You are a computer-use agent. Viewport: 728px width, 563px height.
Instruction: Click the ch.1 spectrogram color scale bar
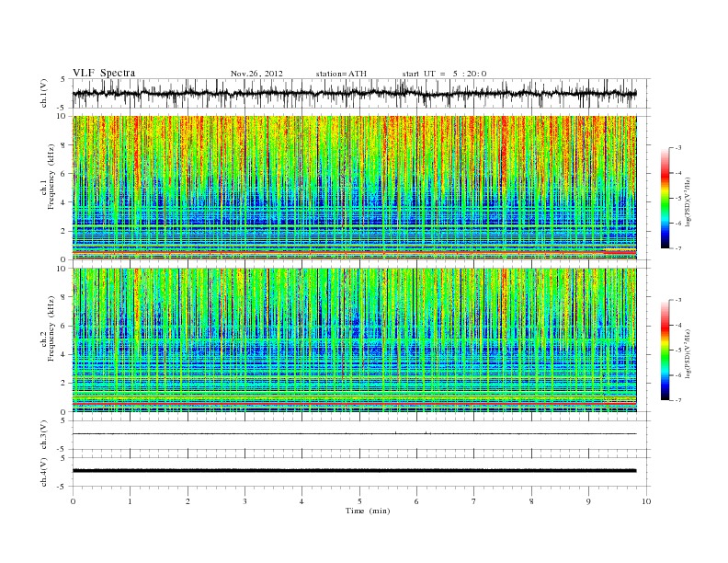[x=665, y=199]
